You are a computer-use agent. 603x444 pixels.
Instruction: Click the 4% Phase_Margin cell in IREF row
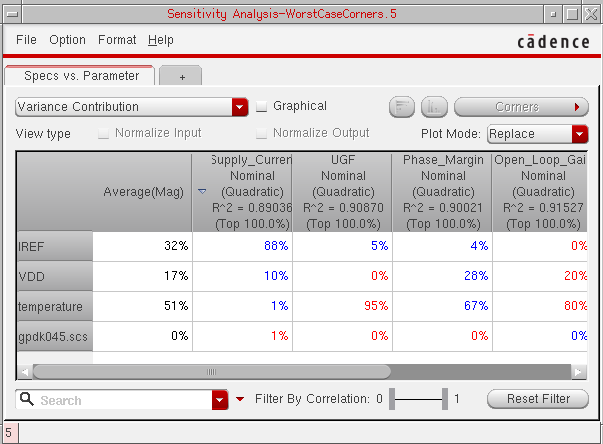tap(443, 246)
